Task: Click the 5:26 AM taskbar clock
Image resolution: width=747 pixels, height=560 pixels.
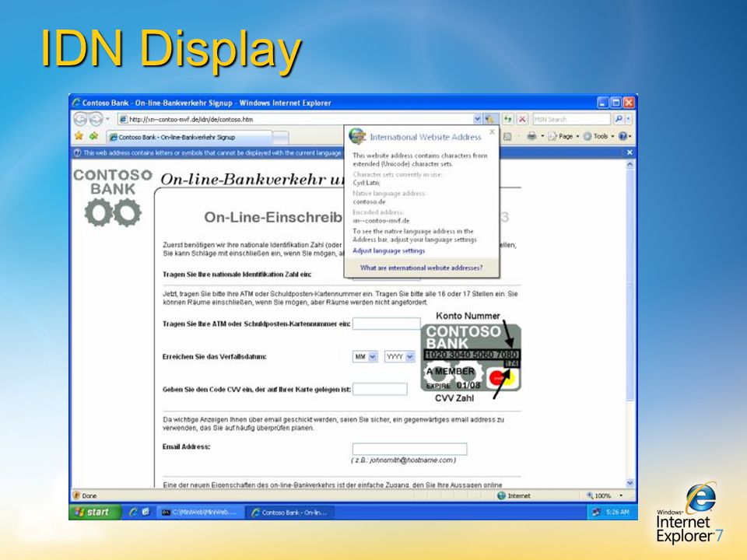Action: click(x=617, y=513)
